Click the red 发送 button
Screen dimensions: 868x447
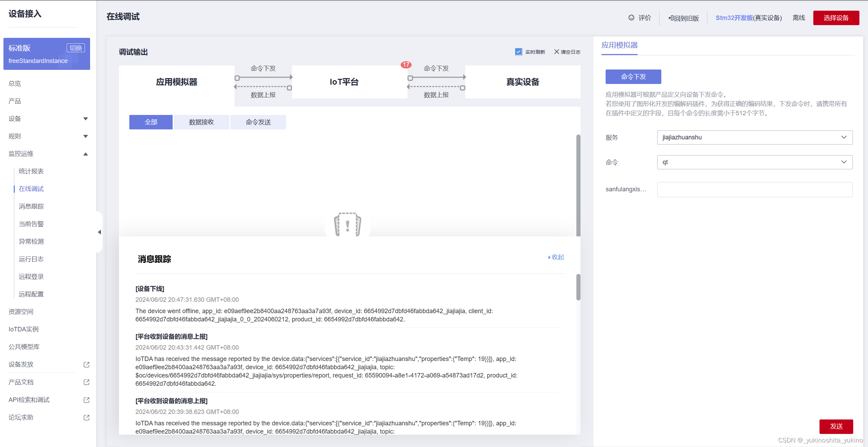coord(836,426)
